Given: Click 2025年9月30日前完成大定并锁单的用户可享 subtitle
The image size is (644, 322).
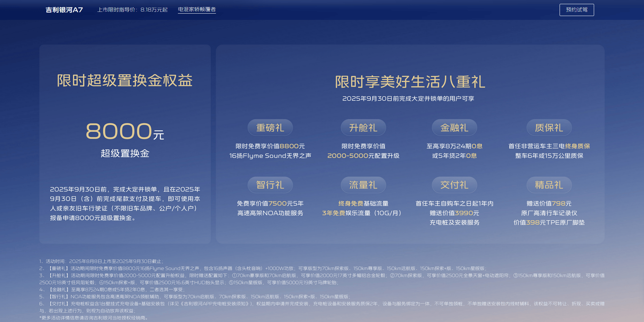Looking at the screenshot, I should [x=408, y=99].
